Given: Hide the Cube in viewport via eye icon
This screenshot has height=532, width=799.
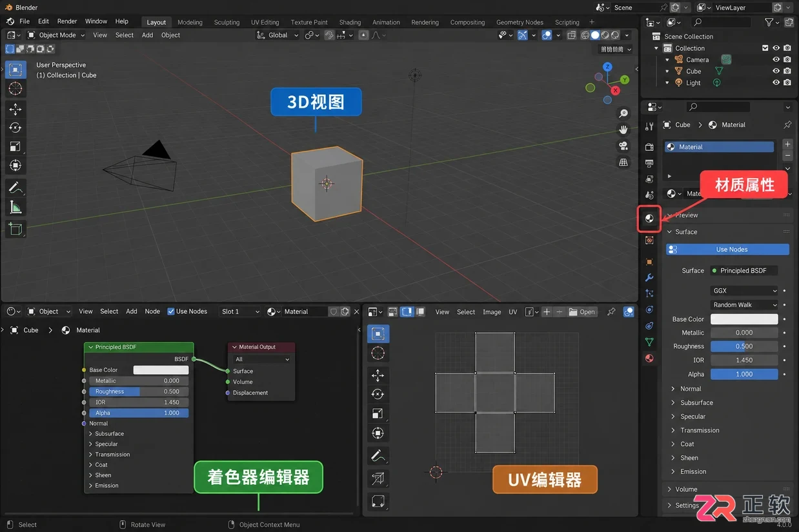Looking at the screenshot, I should 776,71.
